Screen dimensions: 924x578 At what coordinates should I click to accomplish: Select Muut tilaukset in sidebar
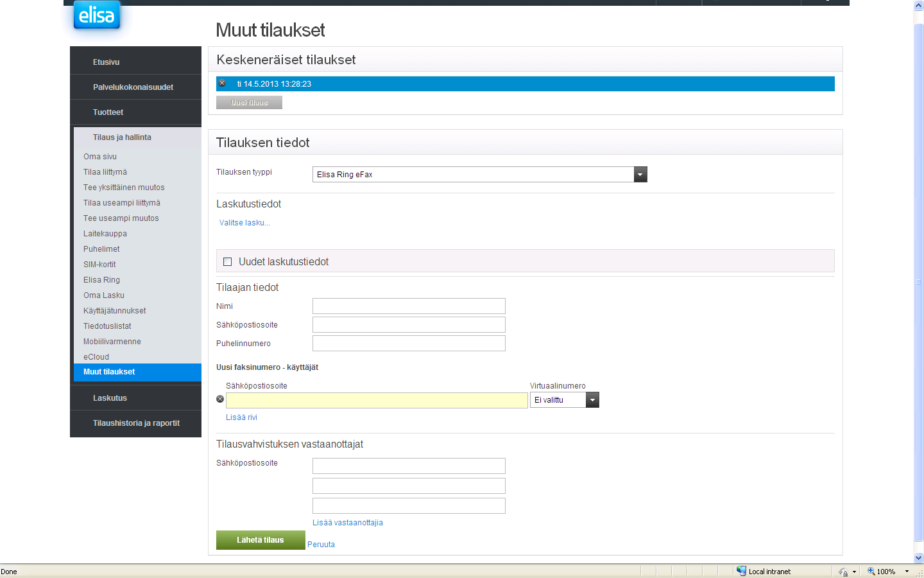click(137, 372)
